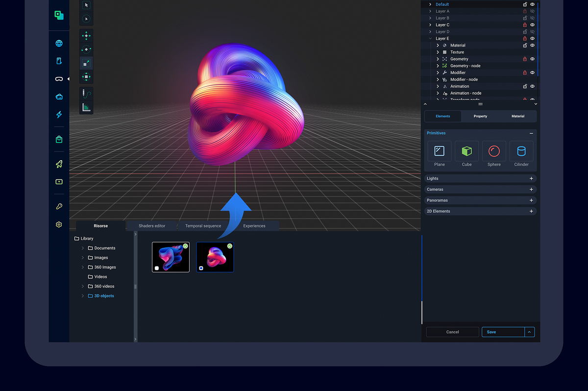Expand the Documents folder
Viewport: 588px width, 391px height.
point(83,248)
